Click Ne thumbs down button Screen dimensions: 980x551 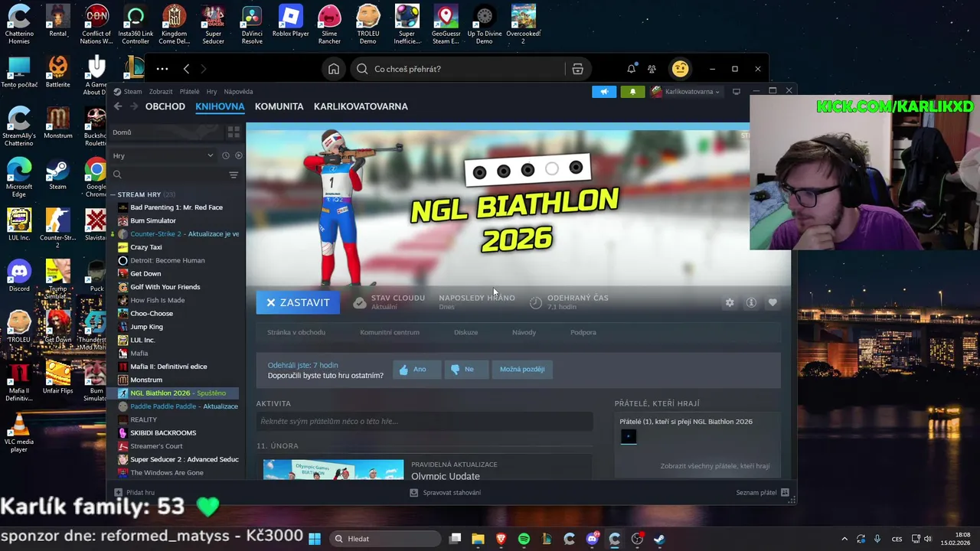(x=466, y=369)
